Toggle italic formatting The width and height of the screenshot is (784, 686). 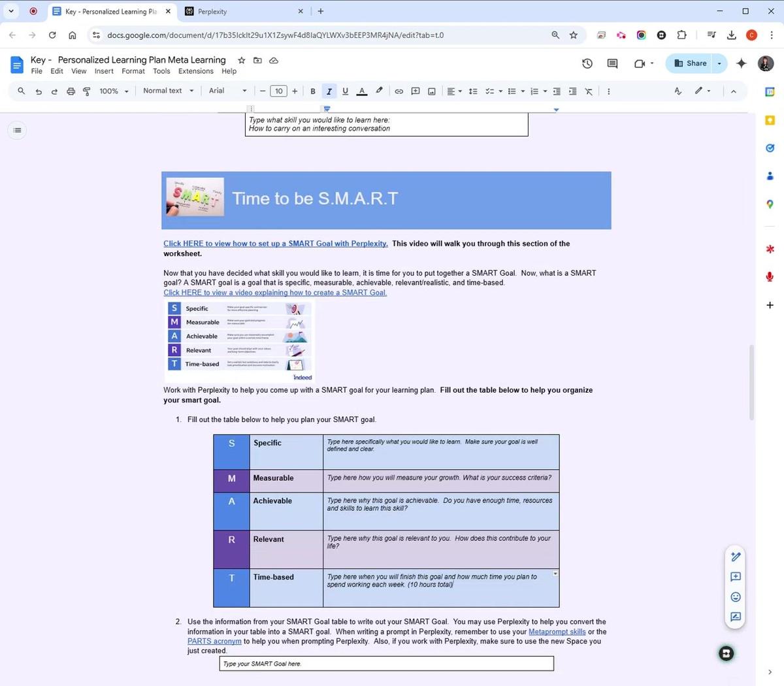click(x=329, y=91)
